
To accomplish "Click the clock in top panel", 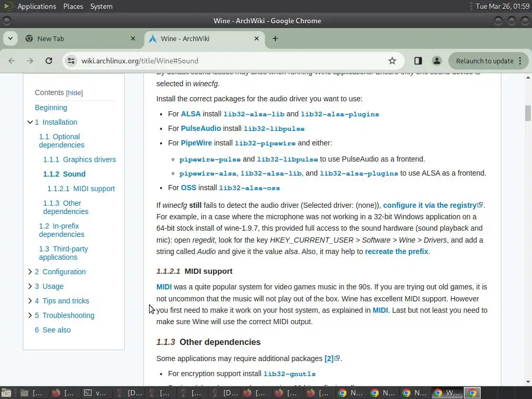I will coord(502,6).
